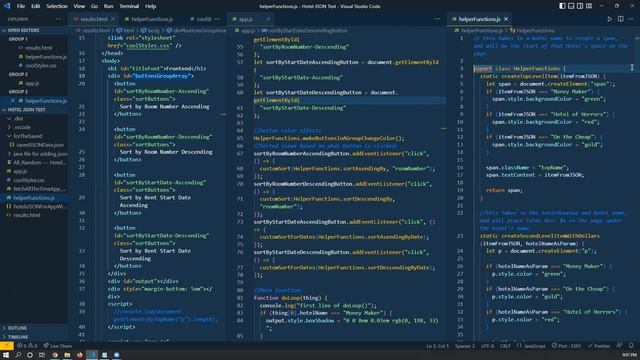Change UTF-8 encoding in status bar
The width and height of the screenshot is (640, 360).
(487, 346)
